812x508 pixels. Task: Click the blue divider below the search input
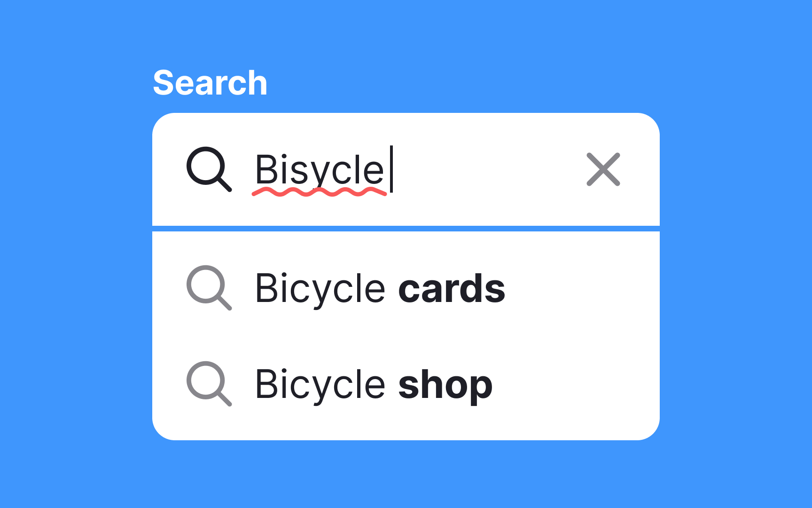(x=406, y=229)
